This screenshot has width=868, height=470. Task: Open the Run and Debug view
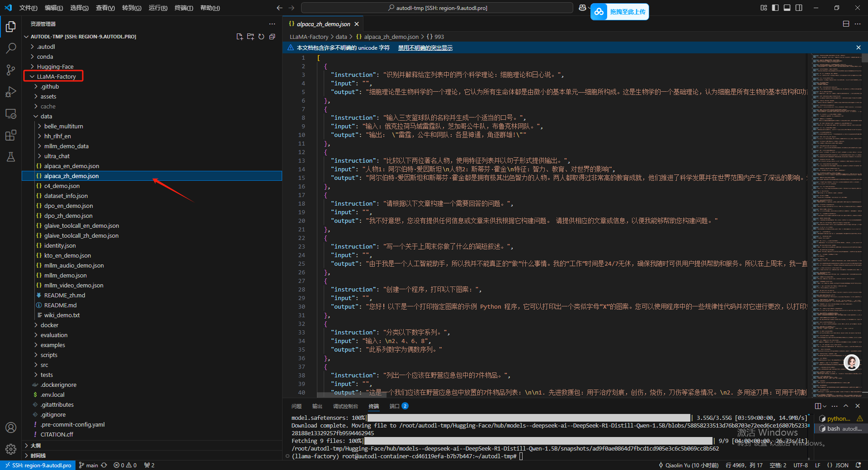pyautogui.click(x=11, y=92)
